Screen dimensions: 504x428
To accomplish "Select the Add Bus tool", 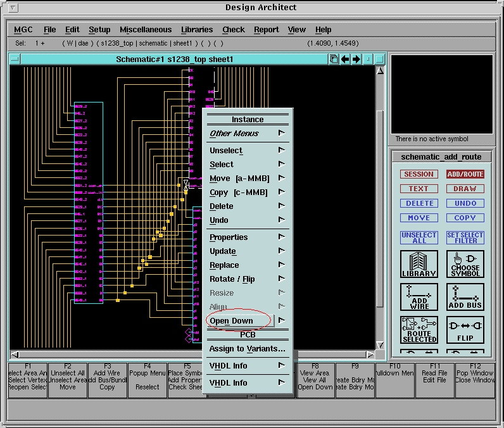I will (465, 296).
